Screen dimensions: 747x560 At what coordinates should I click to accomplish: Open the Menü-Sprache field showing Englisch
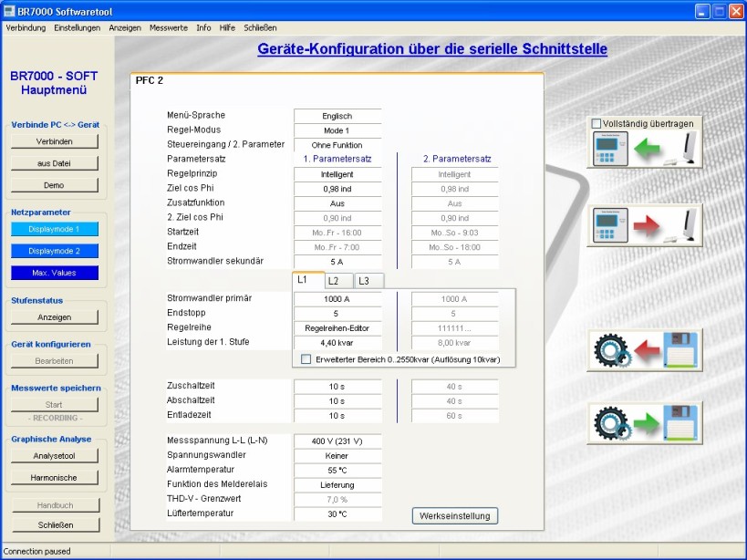coord(337,116)
